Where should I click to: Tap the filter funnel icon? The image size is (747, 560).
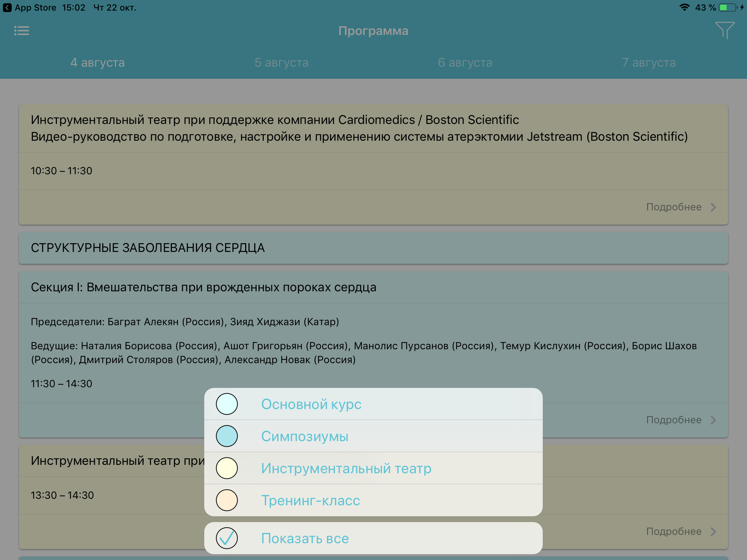724,30
